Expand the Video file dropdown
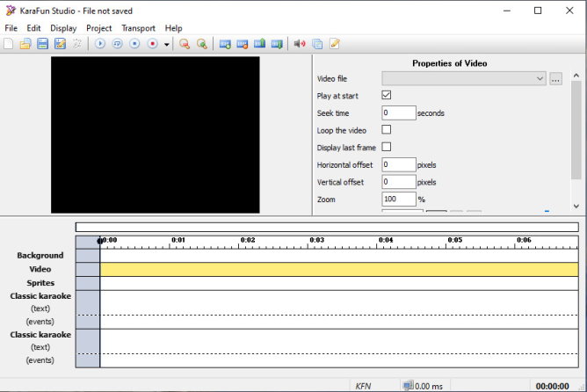The width and height of the screenshot is (587, 392). (x=540, y=79)
